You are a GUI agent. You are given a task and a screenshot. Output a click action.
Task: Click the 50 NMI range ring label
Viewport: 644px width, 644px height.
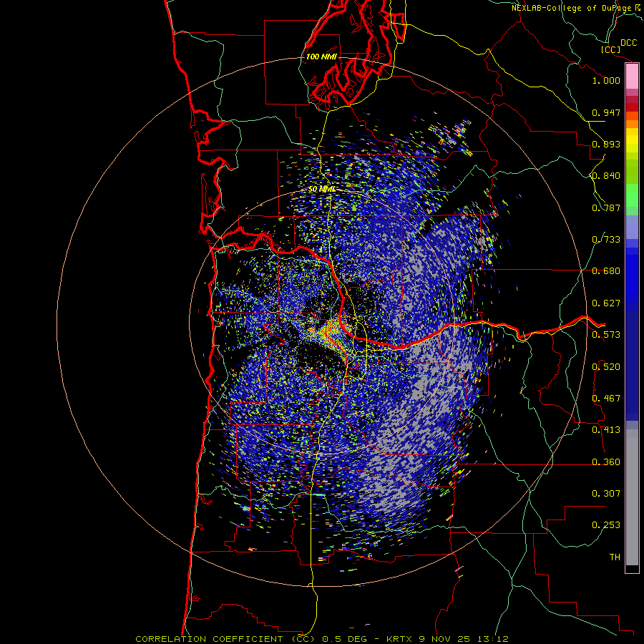tap(321, 190)
